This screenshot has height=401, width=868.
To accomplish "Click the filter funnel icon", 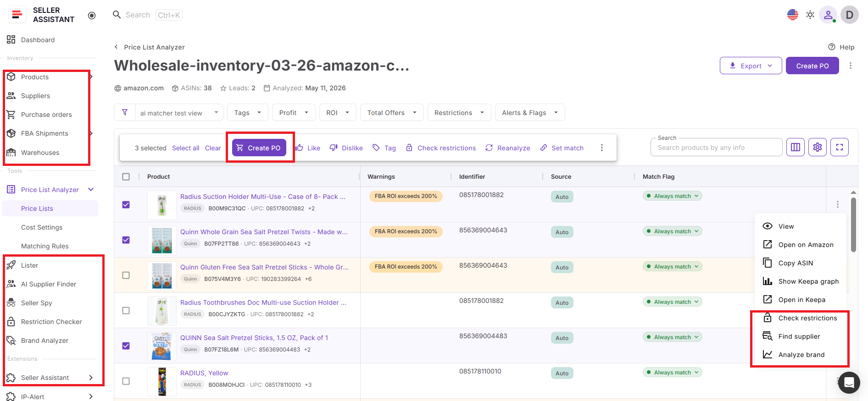I will 125,112.
